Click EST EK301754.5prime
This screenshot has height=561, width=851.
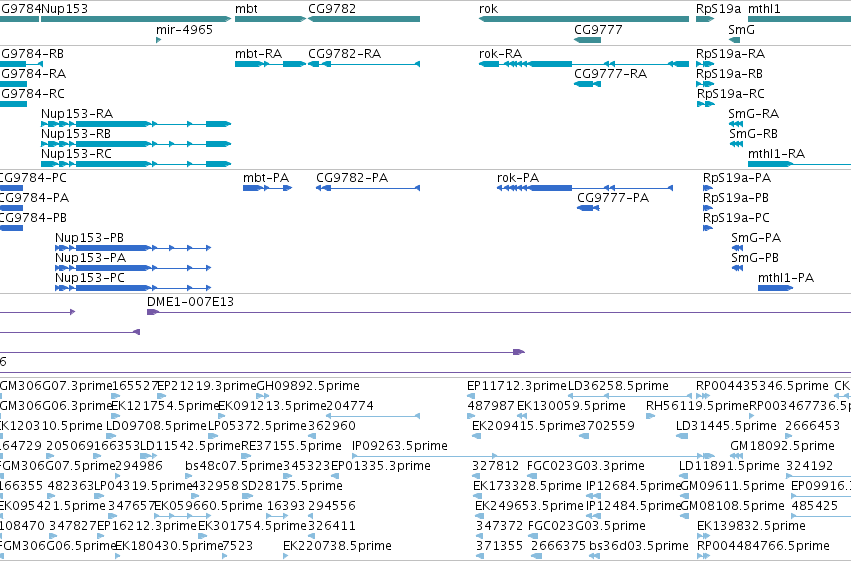[x=201, y=536]
